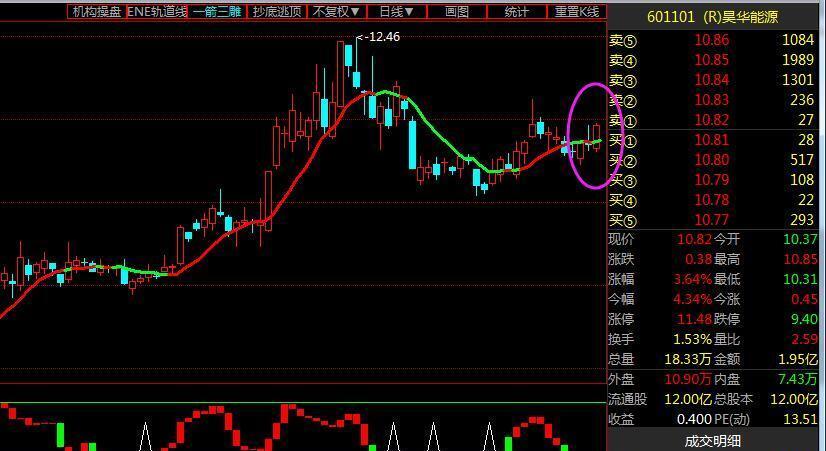Select the 买④ price 10.78

coord(712,200)
